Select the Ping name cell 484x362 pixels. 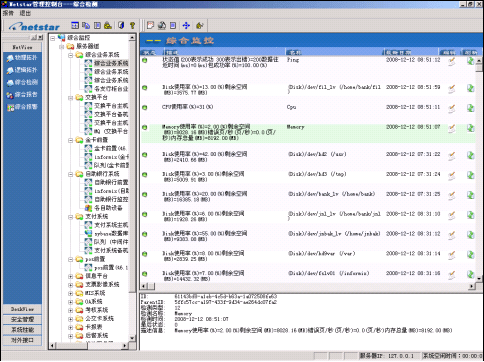pos(293,60)
